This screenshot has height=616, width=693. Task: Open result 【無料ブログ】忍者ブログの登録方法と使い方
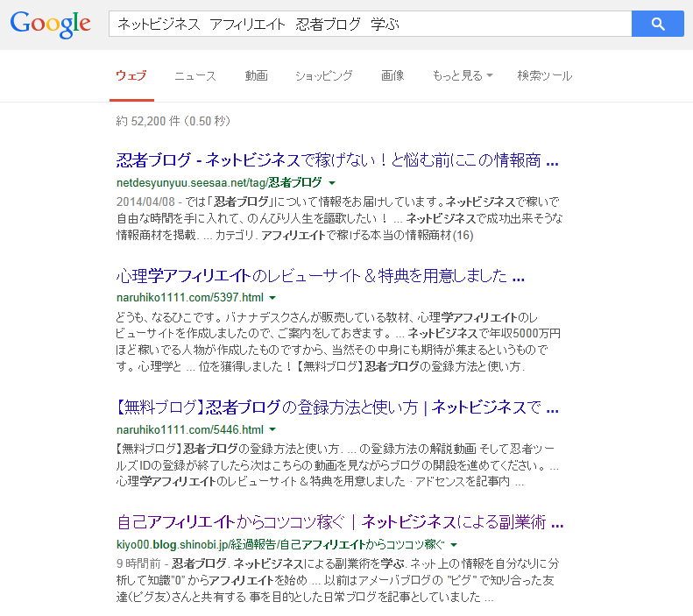click(337, 407)
